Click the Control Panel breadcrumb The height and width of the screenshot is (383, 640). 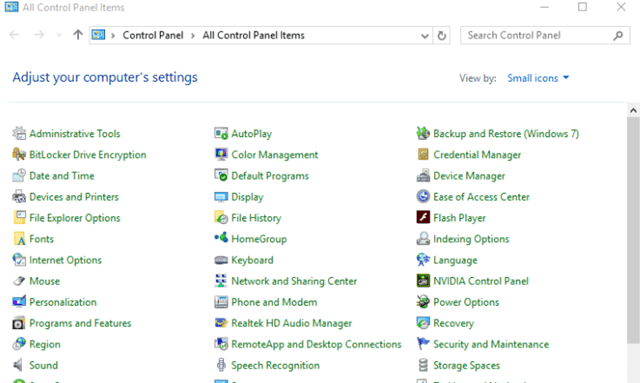tap(153, 36)
